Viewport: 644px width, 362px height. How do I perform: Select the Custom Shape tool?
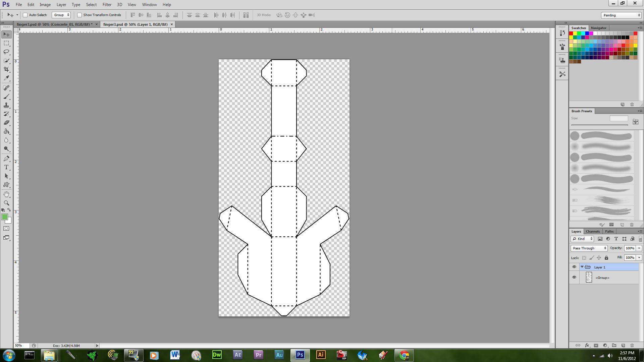click(6, 185)
